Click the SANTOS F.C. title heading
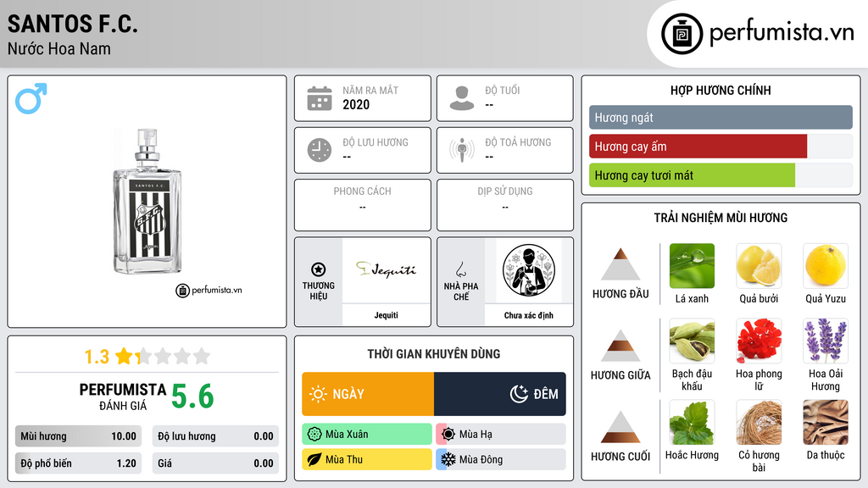Image resolution: width=868 pixels, height=488 pixels. click(x=73, y=25)
